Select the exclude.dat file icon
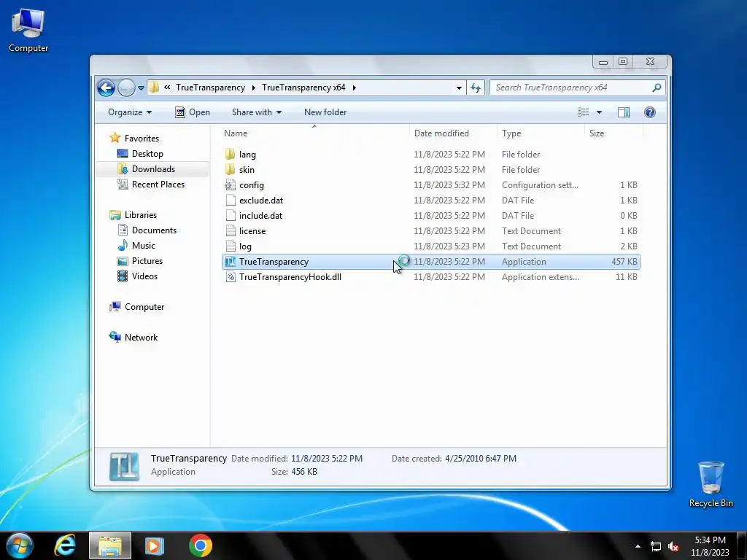 pyautogui.click(x=230, y=200)
